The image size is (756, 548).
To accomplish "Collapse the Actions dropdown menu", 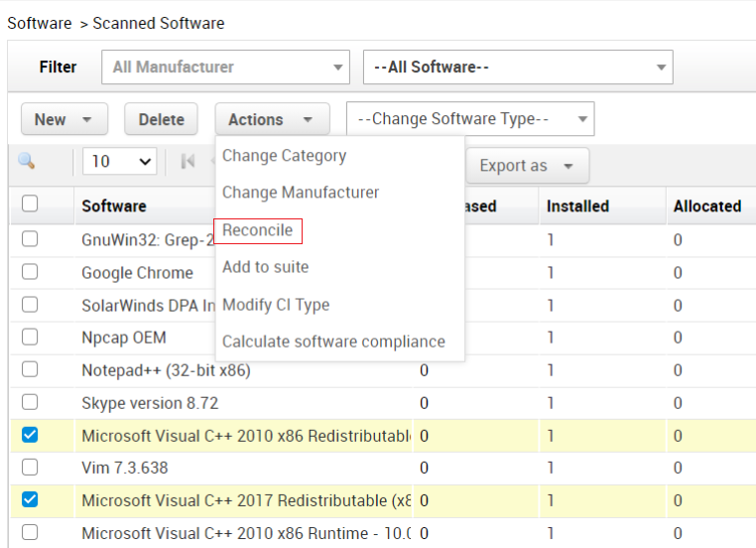I will point(273,119).
